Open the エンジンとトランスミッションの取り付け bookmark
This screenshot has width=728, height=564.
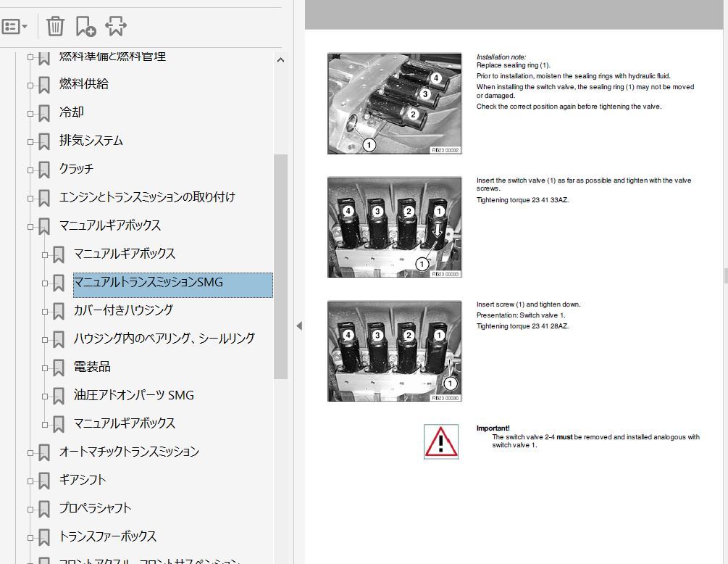coord(147,197)
